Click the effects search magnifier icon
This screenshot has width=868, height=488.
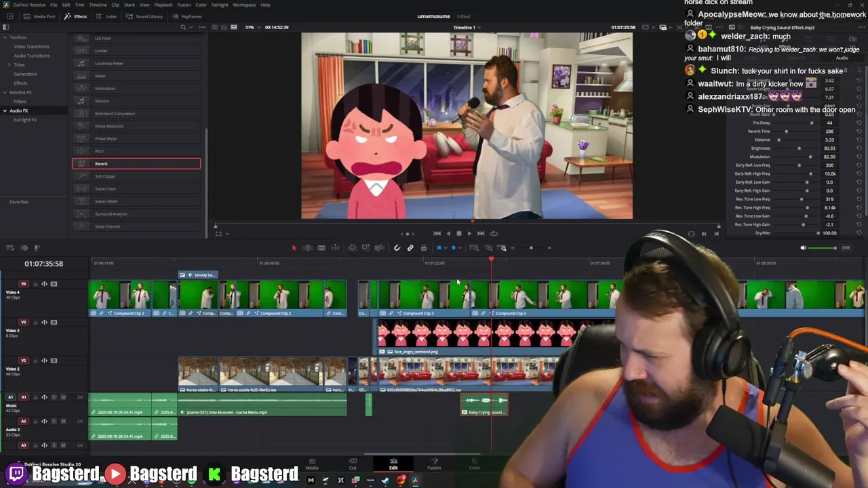point(183,27)
